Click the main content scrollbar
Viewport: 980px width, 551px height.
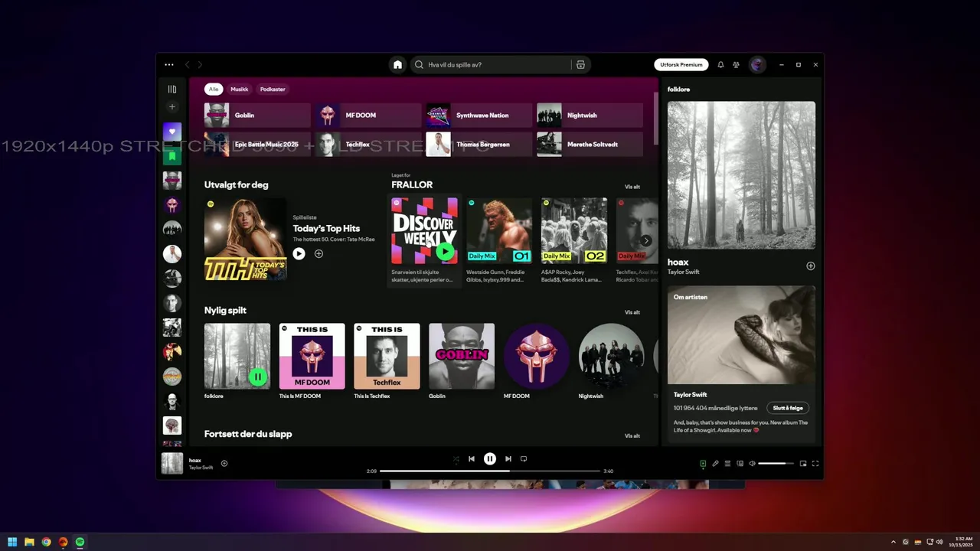click(x=655, y=119)
